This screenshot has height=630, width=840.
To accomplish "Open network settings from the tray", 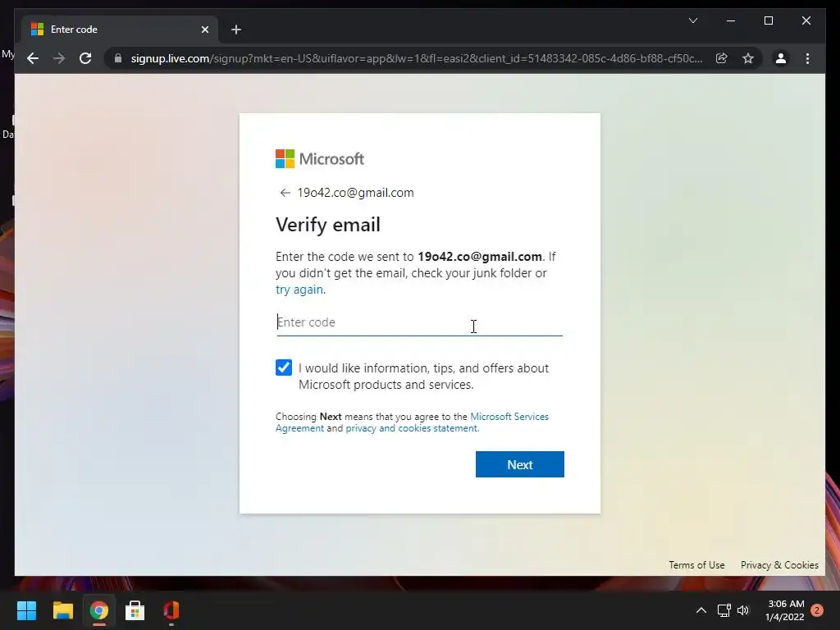I will [x=724, y=610].
